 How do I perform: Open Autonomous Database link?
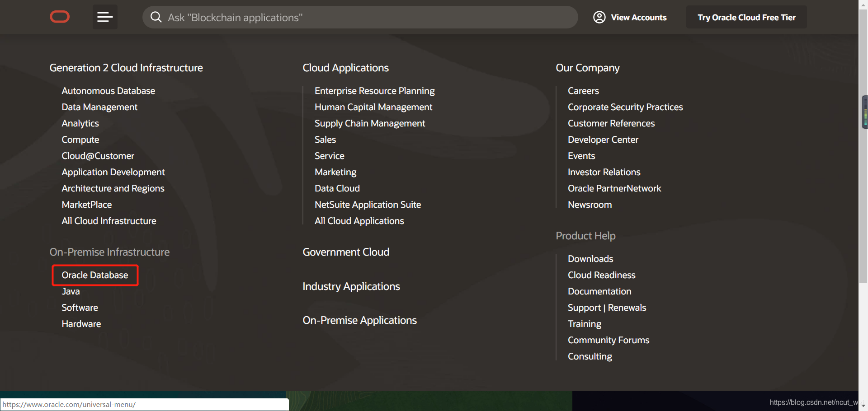108,91
